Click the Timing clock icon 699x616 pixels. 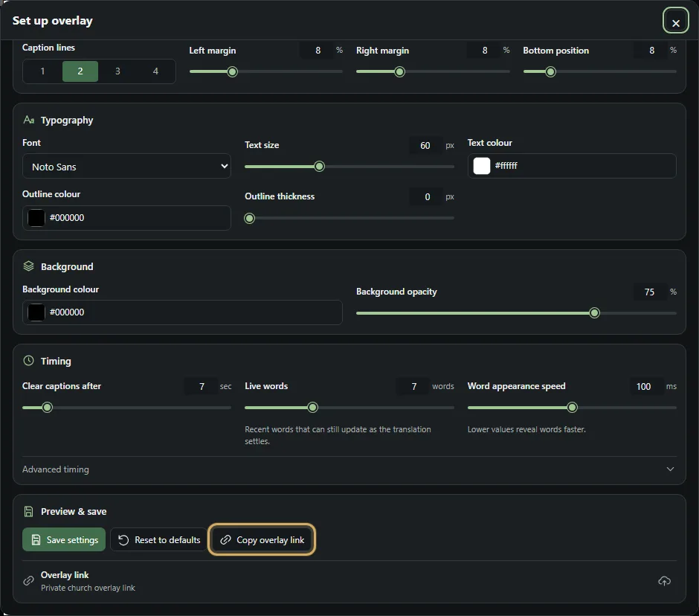coord(28,361)
